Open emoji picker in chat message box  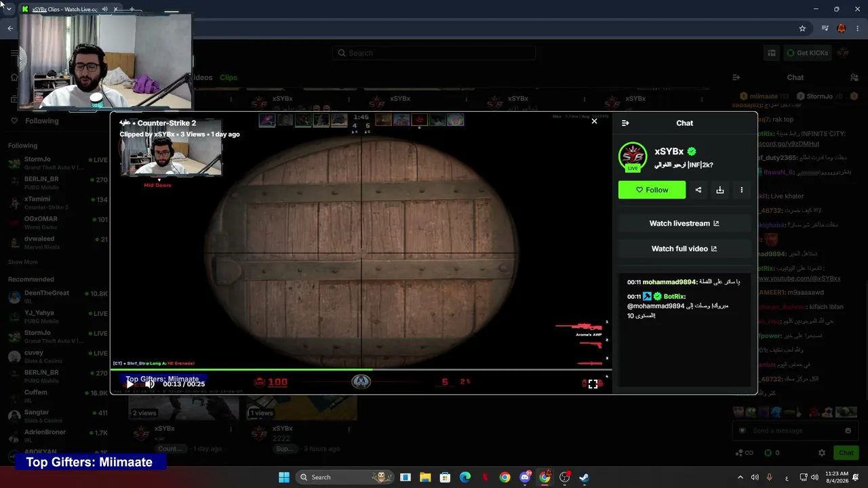click(848, 430)
